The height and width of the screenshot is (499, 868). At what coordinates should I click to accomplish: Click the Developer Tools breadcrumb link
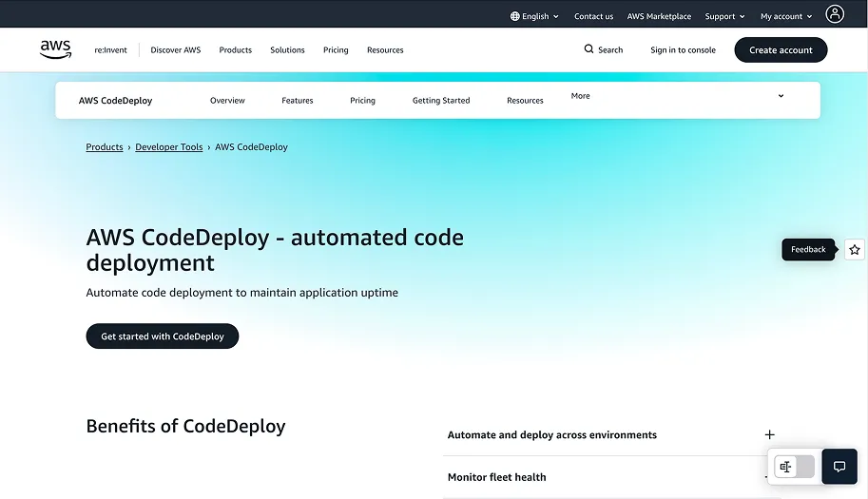169,146
